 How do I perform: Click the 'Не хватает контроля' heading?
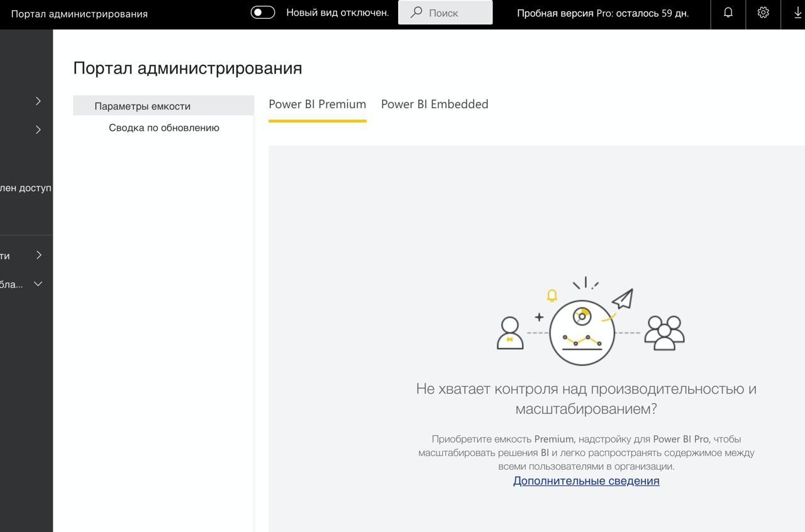(586, 399)
